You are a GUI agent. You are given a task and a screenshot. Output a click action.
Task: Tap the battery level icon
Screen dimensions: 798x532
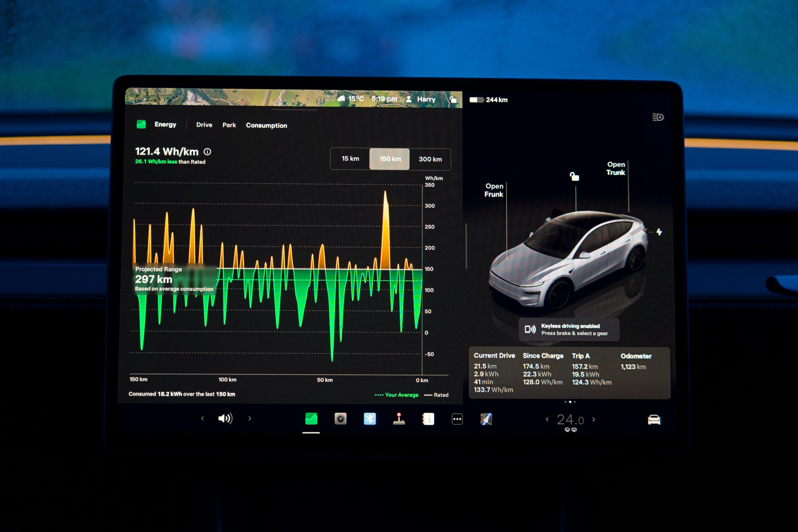click(x=476, y=100)
